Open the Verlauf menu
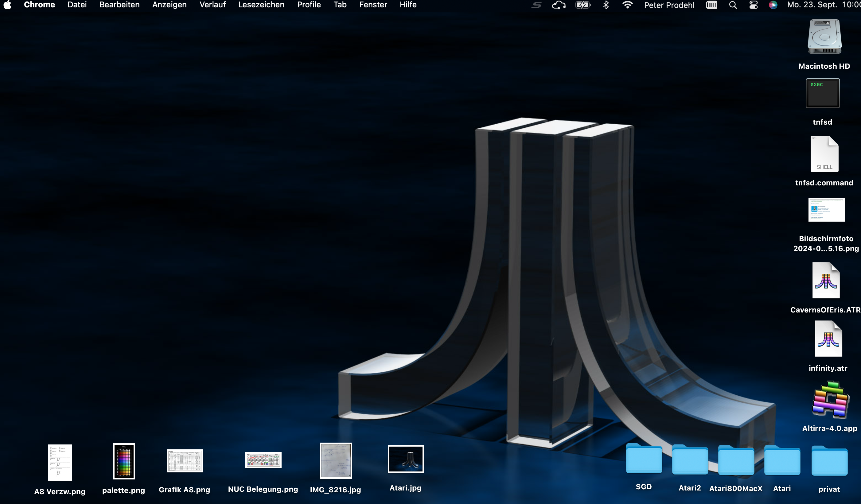Screen dimensions: 861x504 pos(212,5)
